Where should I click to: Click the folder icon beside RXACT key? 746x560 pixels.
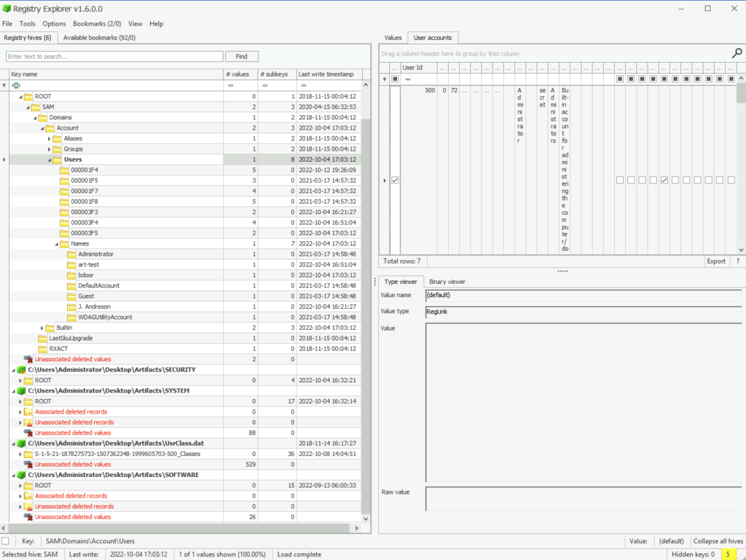click(42, 349)
